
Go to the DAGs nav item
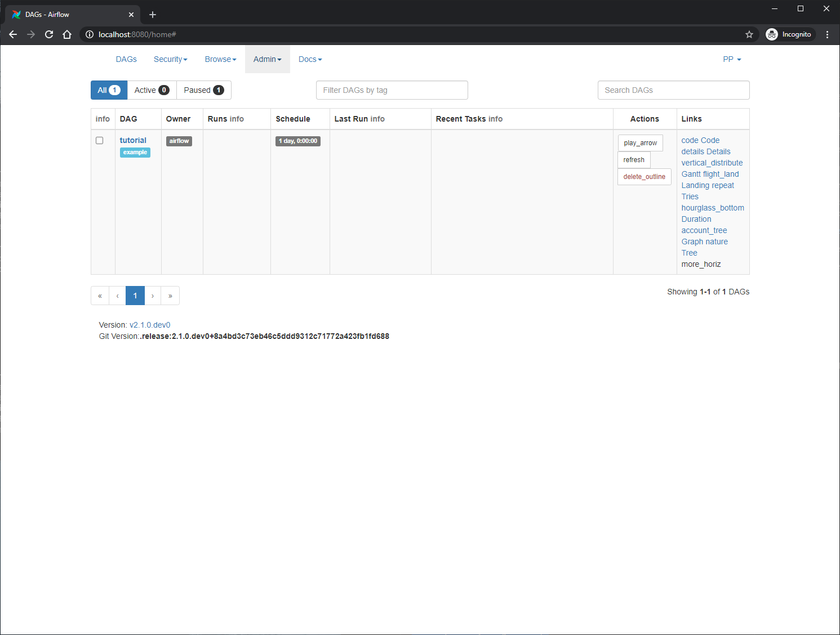coord(126,59)
